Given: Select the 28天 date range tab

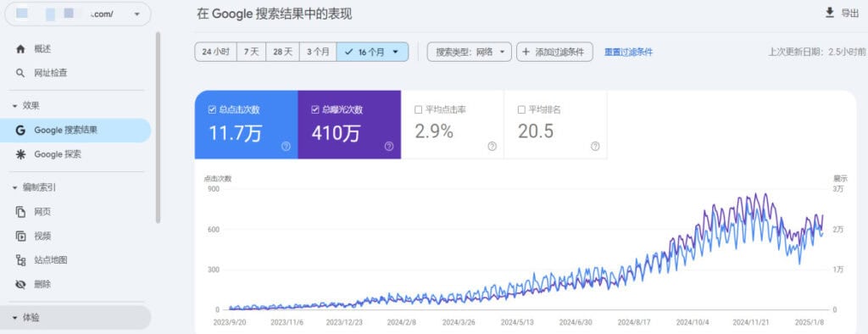Looking at the screenshot, I should click(x=283, y=52).
